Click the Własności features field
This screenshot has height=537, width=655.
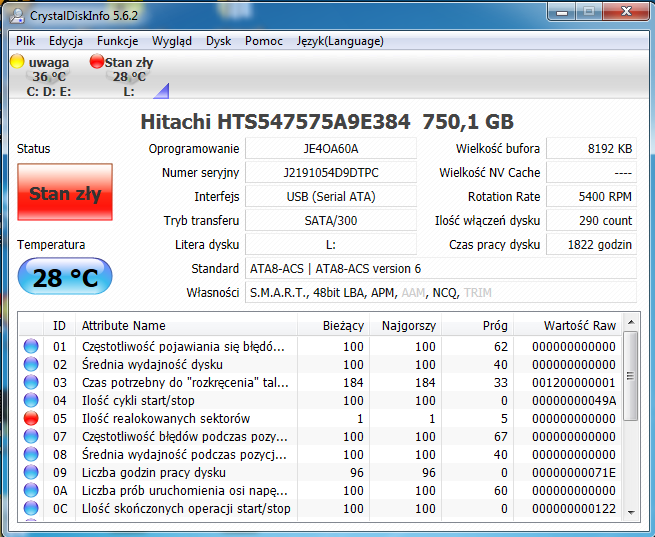pos(441,293)
